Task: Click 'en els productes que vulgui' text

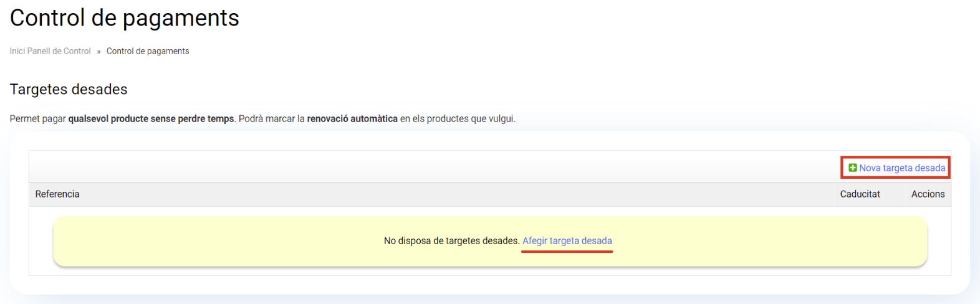Action: [458, 119]
